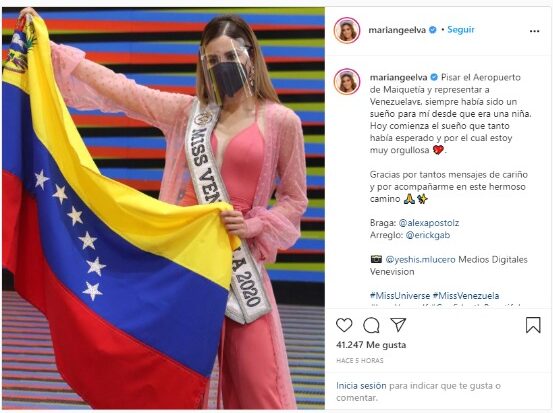
Task: Open the #MissUniverse hashtag
Action: click(x=400, y=296)
